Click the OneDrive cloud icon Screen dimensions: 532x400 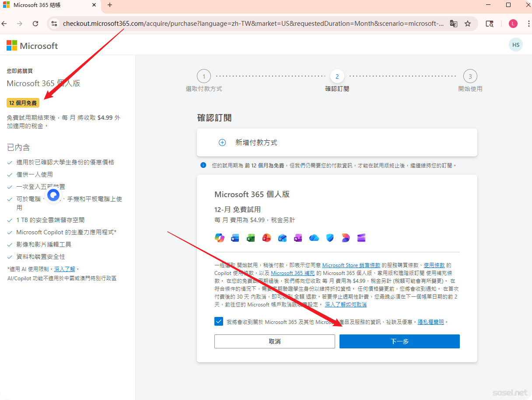[314, 238]
